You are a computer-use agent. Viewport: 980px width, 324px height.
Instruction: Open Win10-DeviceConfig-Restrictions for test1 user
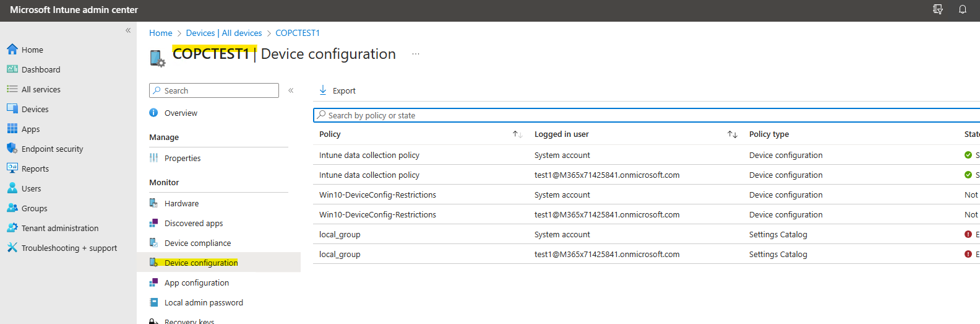point(377,214)
